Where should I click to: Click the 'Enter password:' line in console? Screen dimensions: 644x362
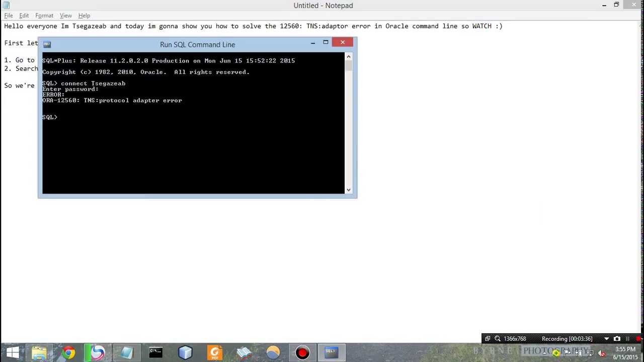click(x=70, y=89)
